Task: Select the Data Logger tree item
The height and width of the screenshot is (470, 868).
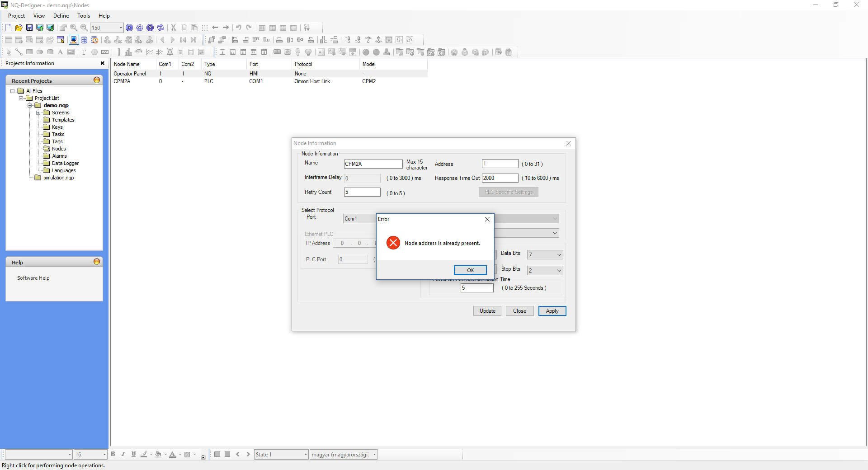Action: (65, 163)
